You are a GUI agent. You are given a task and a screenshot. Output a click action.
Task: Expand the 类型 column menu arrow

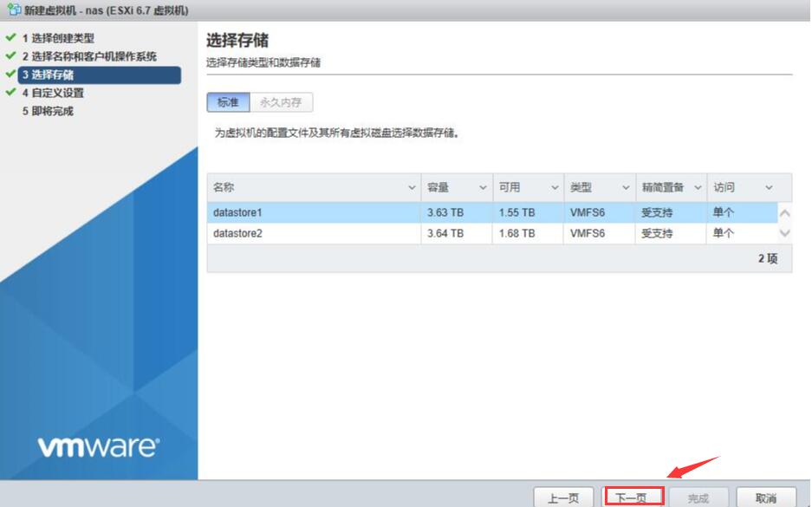click(626, 188)
